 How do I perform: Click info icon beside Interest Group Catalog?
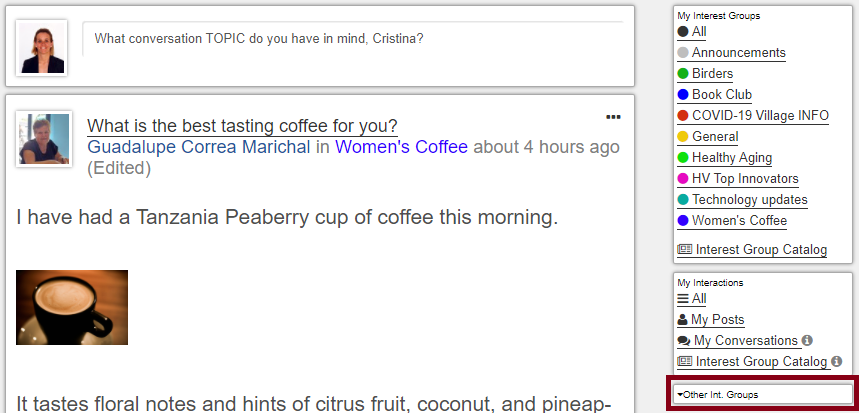[836, 362]
